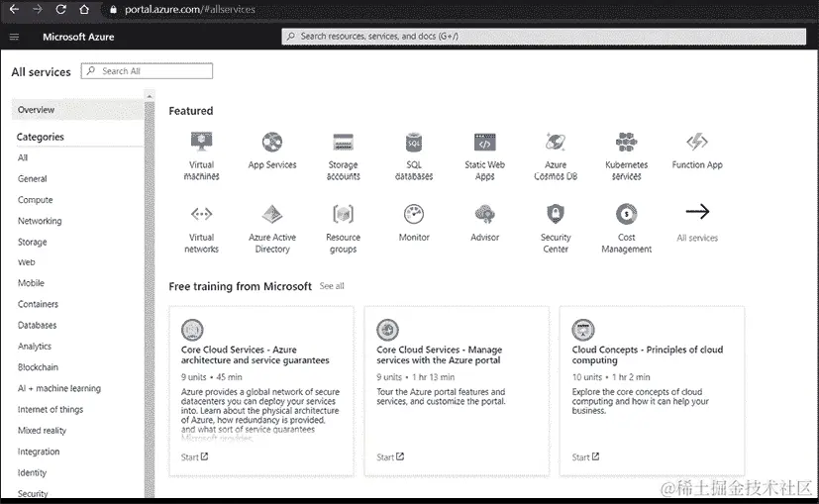
Task: Go forward in the browser
Action: [x=37, y=9]
